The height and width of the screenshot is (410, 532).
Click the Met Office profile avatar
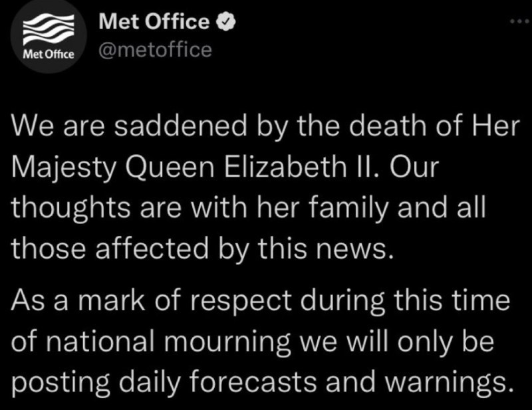click(49, 40)
